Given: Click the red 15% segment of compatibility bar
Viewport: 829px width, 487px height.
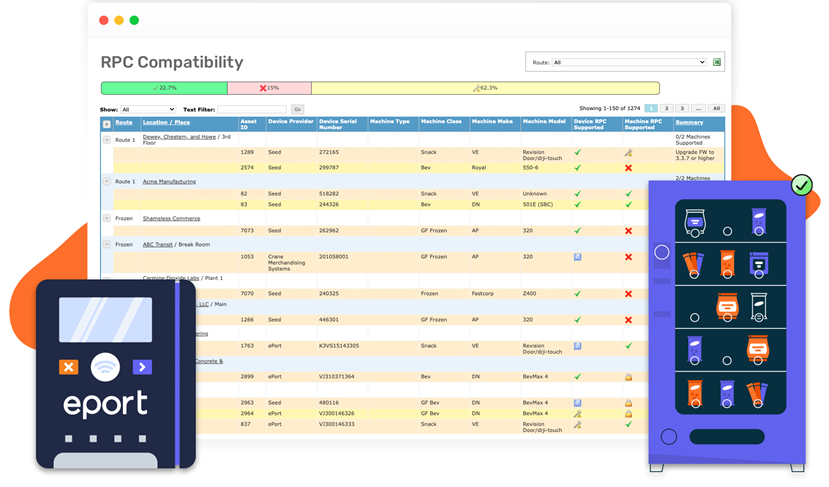Looking at the screenshot, I should pyautogui.click(x=269, y=88).
